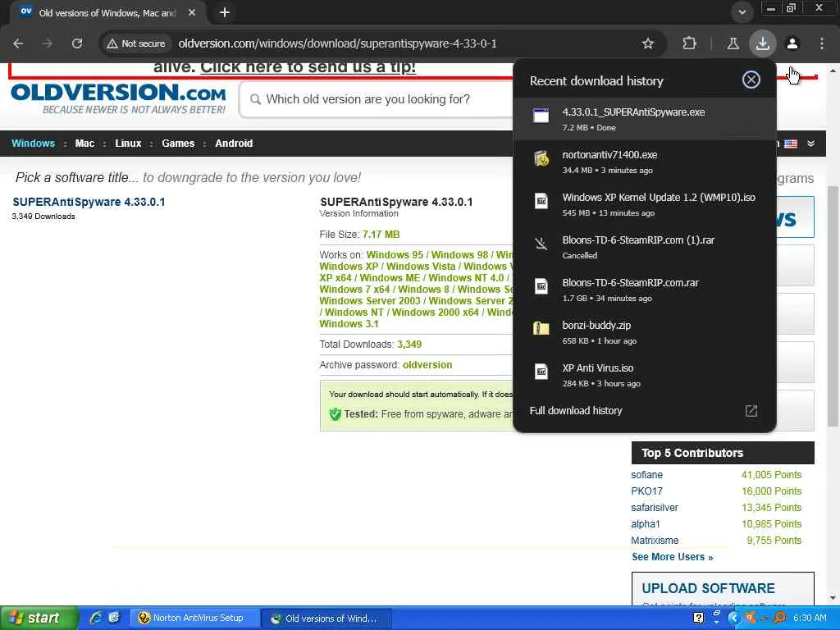Open the Extensions puzzle icon
This screenshot has height=630, width=840.
tap(689, 43)
